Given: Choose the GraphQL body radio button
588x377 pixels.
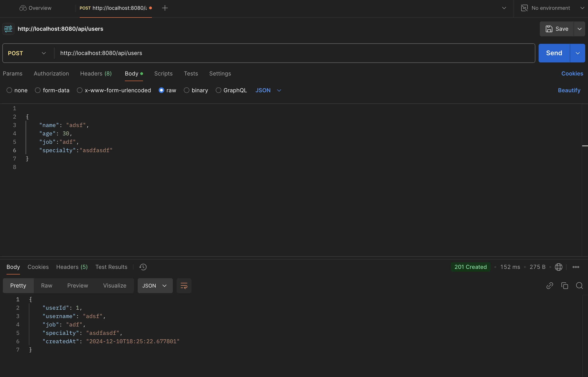Looking at the screenshot, I should click(x=218, y=90).
